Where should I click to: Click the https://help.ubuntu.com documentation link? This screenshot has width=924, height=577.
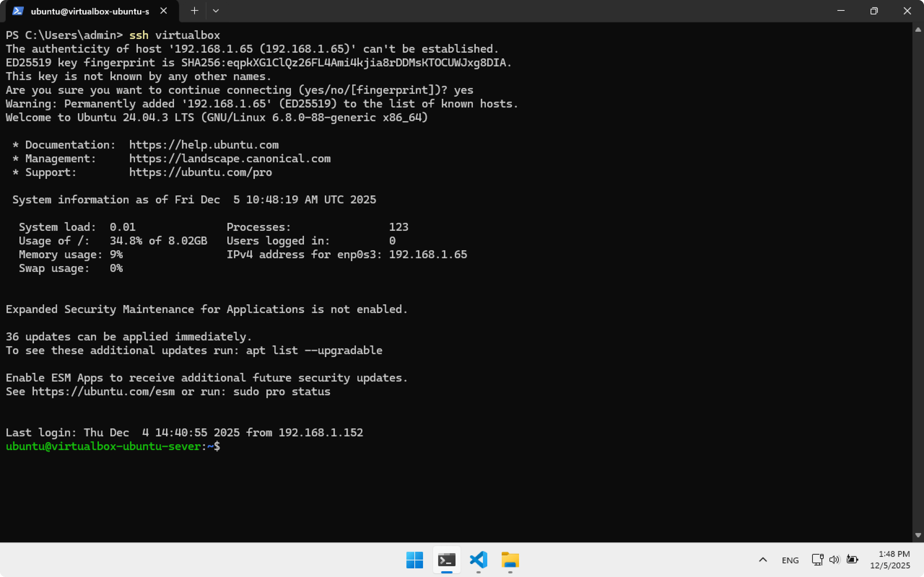coord(204,145)
